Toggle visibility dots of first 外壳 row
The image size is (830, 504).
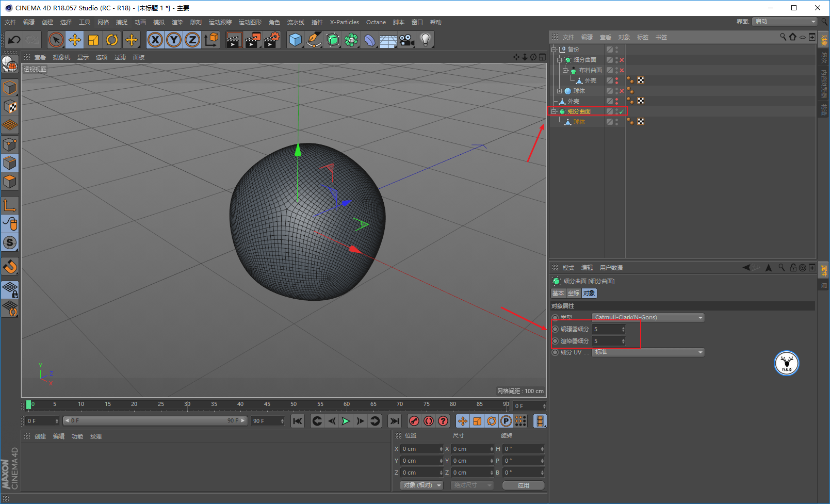pos(616,80)
